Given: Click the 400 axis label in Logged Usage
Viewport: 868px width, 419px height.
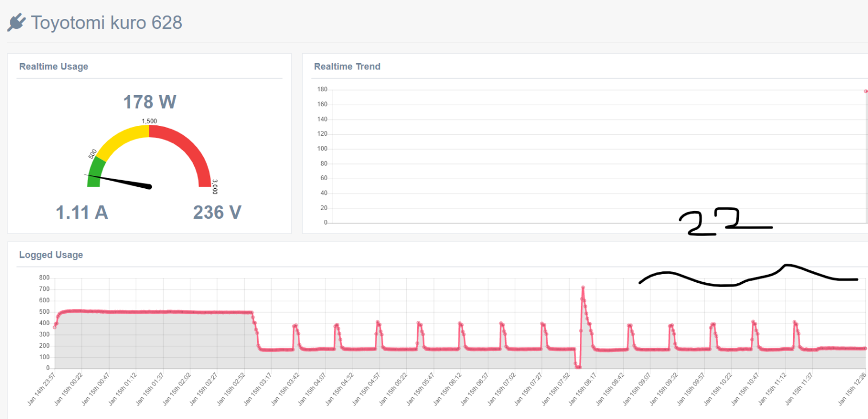Looking at the screenshot, I should [x=44, y=323].
